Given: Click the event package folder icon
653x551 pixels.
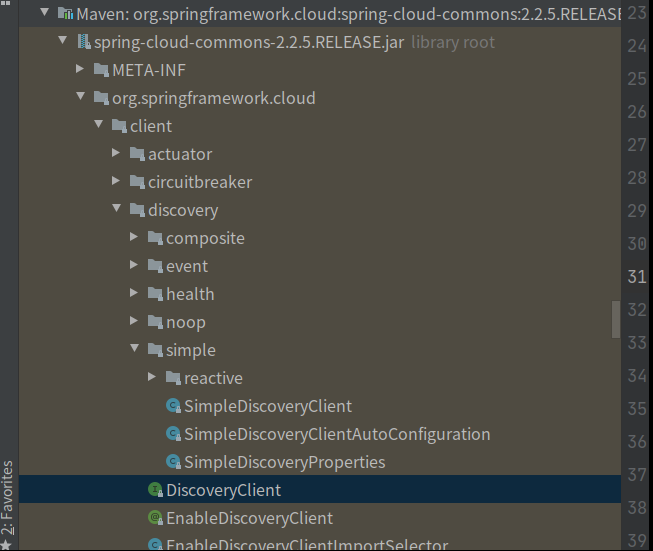Looking at the screenshot, I should (x=155, y=266).
